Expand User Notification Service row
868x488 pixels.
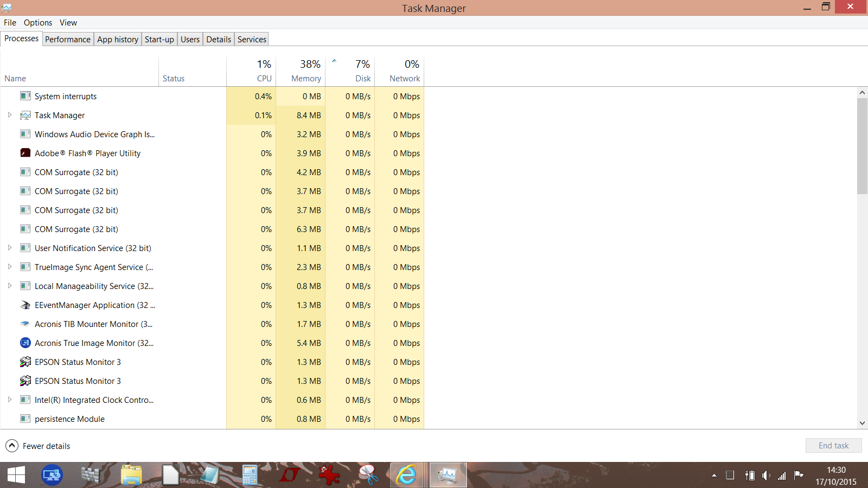coord(10,248)
